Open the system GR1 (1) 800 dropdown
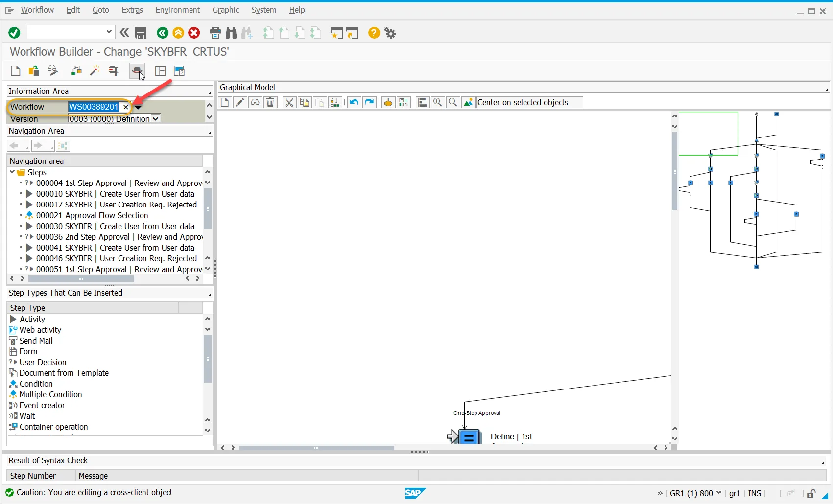Viewport: 833px width, 504px height. point(719,493)
